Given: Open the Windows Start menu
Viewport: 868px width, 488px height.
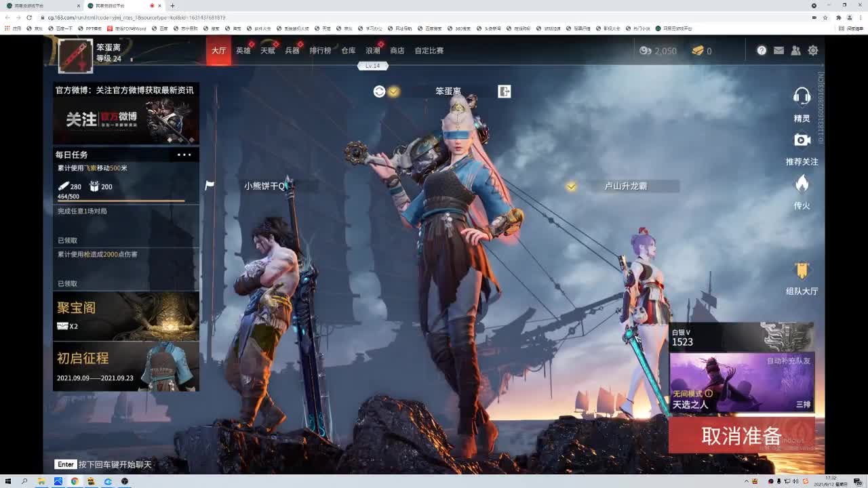Looking at the screenshot, I should (8, 481).
